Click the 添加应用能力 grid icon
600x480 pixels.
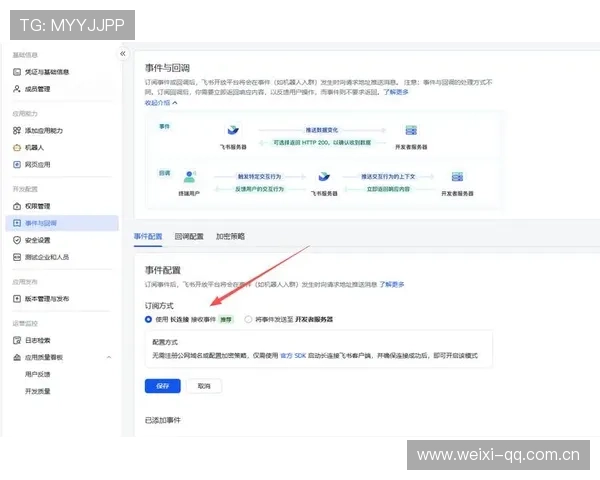[x=17, y=131]
